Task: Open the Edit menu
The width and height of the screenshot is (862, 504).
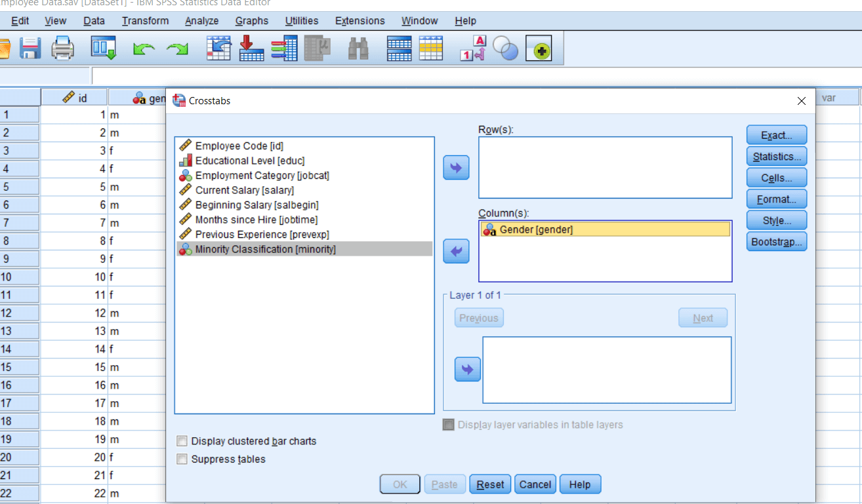Action: tap(20, 21)
